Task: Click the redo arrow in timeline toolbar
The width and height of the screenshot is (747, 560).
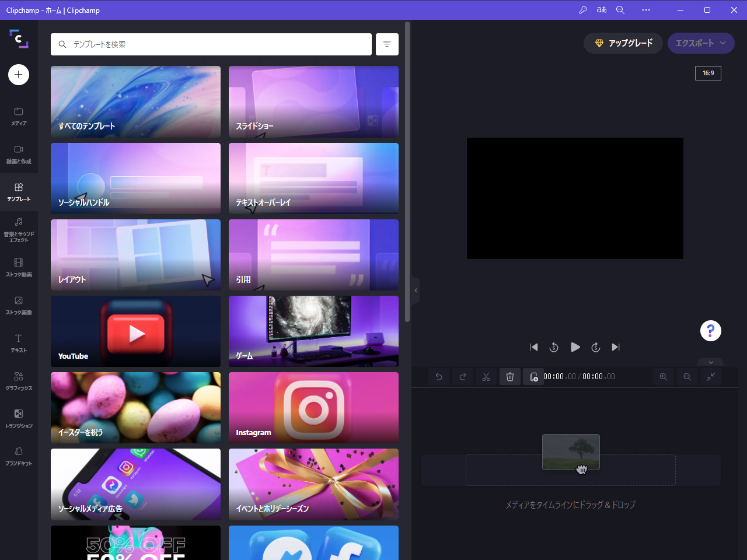Action: 463,377
